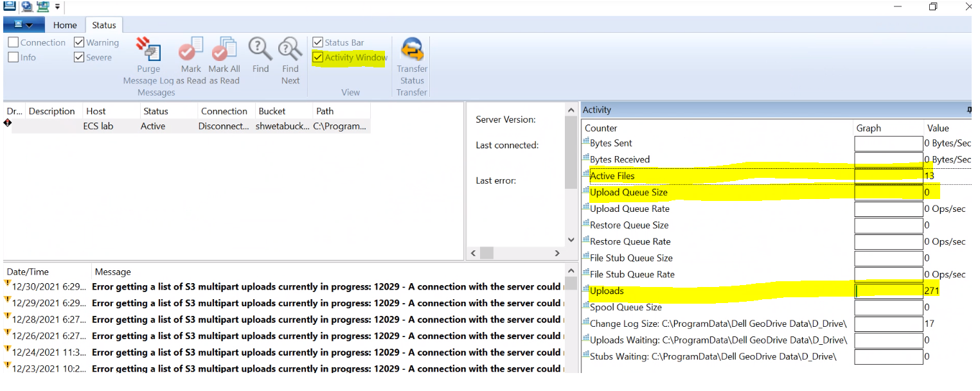
Task: Open Transfer Status from the ribbon
Action: click(x=412, y=50)
